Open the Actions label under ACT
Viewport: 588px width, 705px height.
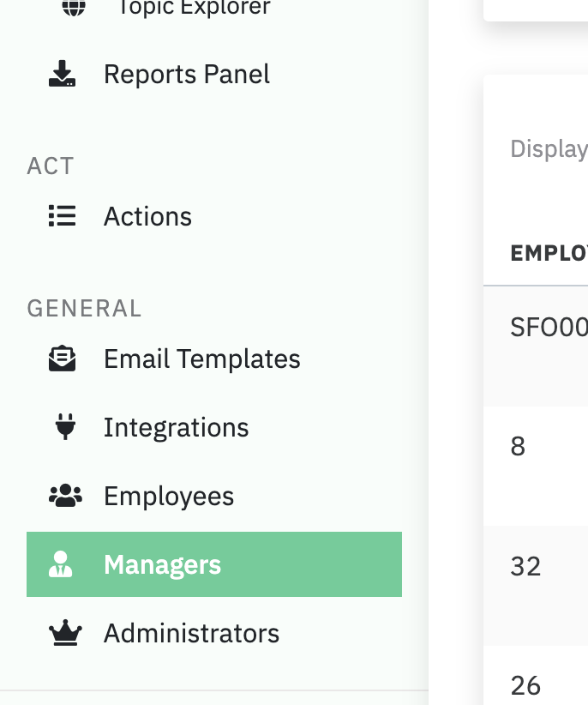(147, 216)
